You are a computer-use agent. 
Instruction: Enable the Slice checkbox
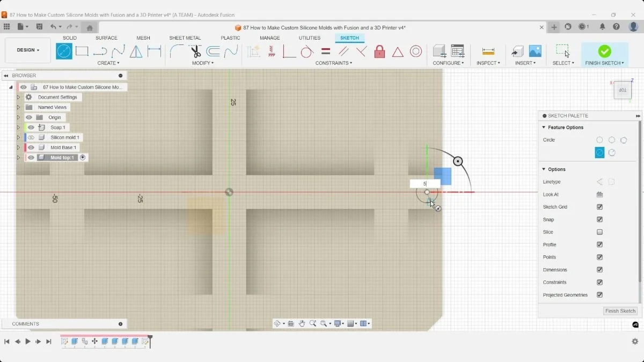tap(599, 232)
